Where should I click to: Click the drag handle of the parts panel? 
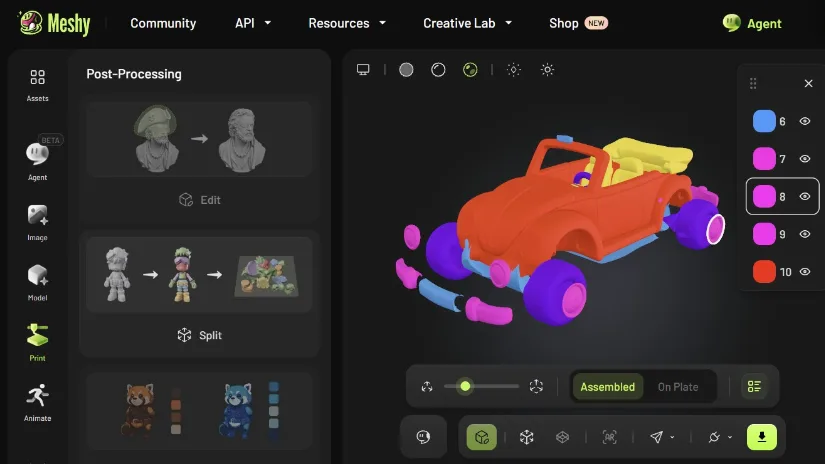coord(753,83)
